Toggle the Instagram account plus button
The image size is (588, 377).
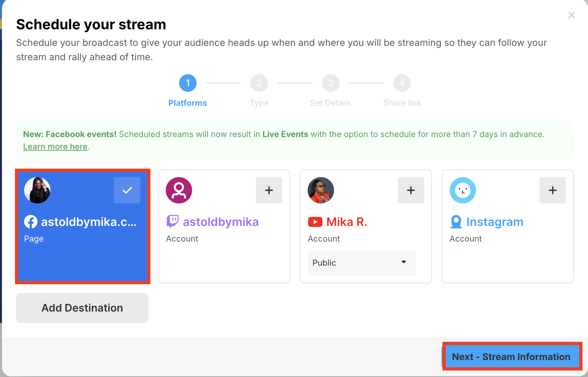pos(552,190)
